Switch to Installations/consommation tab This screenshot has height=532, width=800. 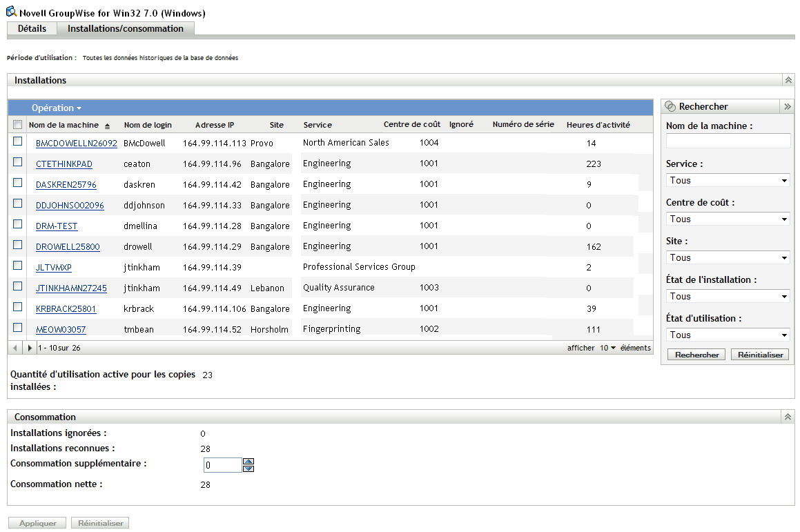(126, 28)
